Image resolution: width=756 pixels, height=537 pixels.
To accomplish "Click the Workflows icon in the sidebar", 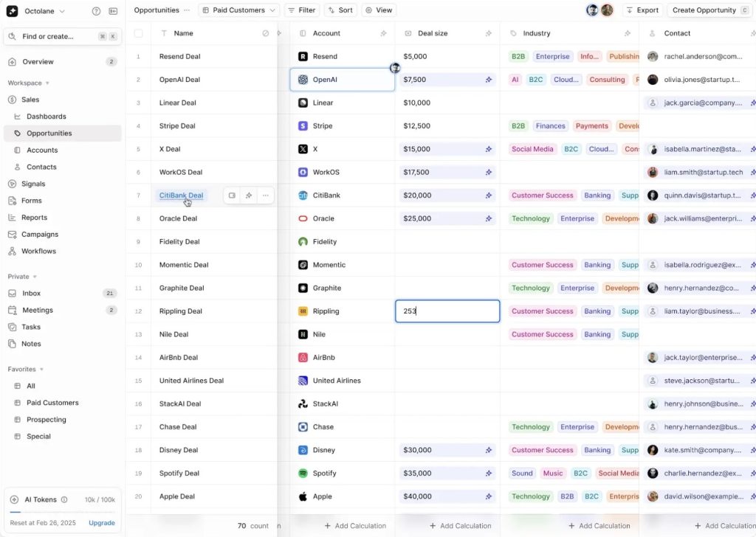I will coord(13,252).
